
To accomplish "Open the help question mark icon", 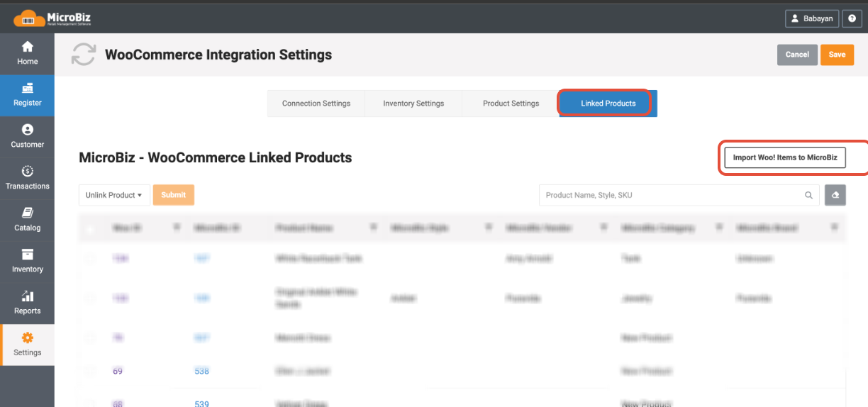I will coord(852,18).
